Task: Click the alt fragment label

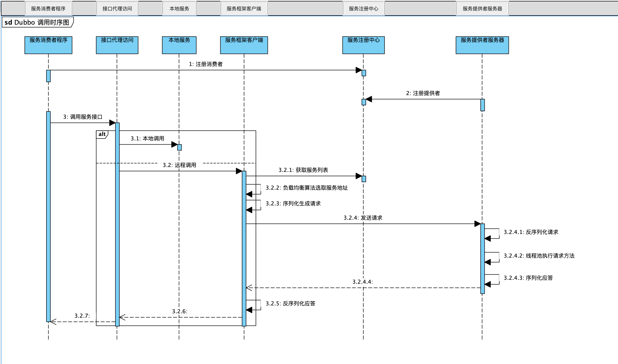Action: (102, 134)
